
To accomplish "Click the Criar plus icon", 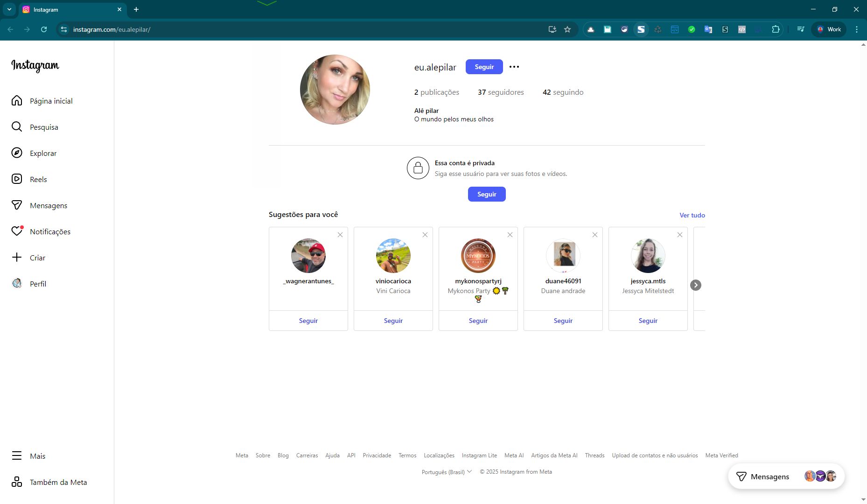I will click(17, 258).
